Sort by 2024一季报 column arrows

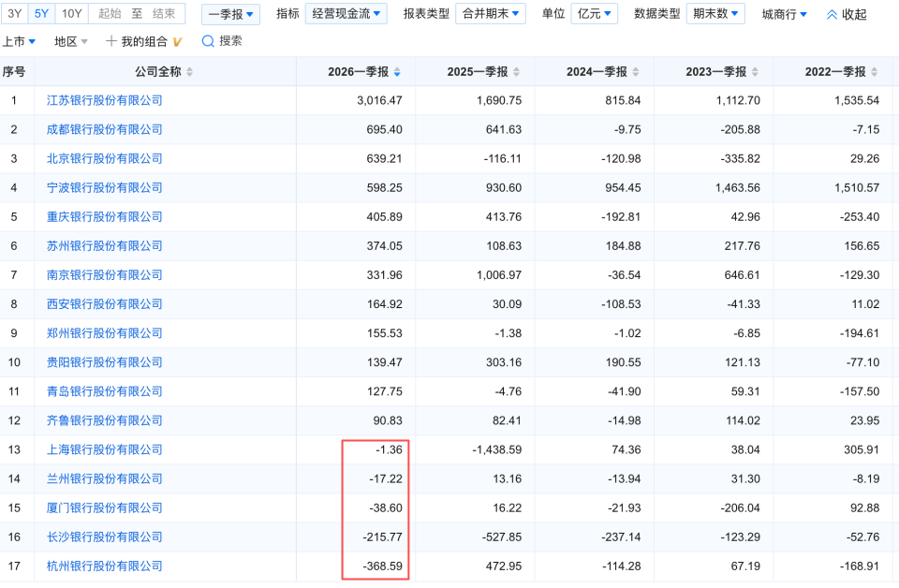point(636,72)
